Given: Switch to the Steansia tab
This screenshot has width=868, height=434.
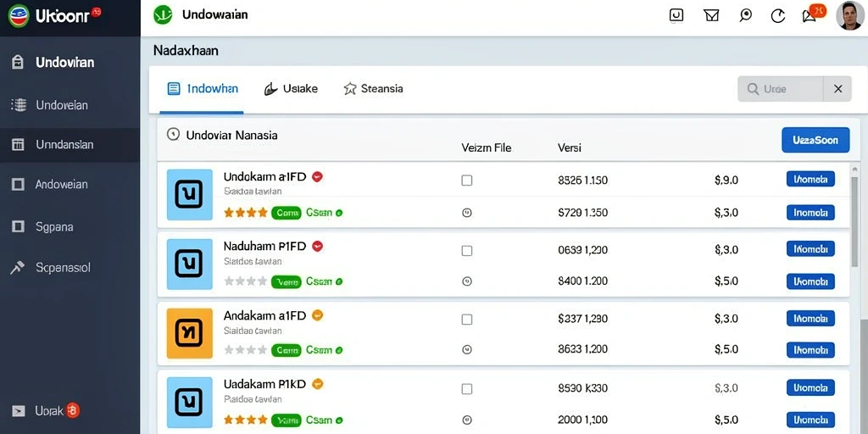Looking at the screenshot, I should coord(373,88).
